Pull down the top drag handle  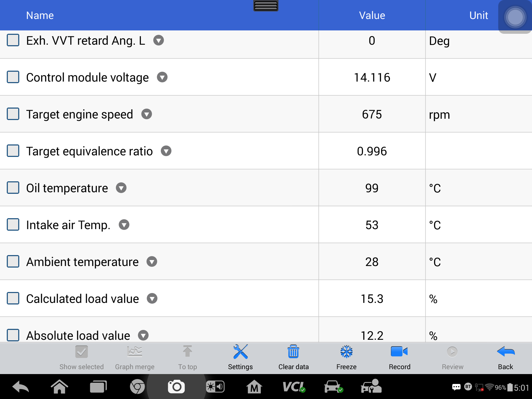tap(266, 6)
